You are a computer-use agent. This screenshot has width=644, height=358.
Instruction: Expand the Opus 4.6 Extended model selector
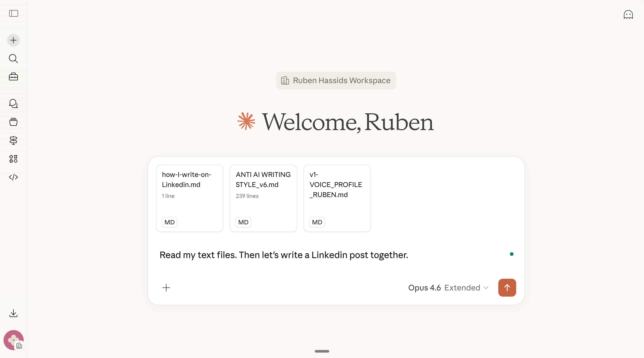click(x=448, y=288)
